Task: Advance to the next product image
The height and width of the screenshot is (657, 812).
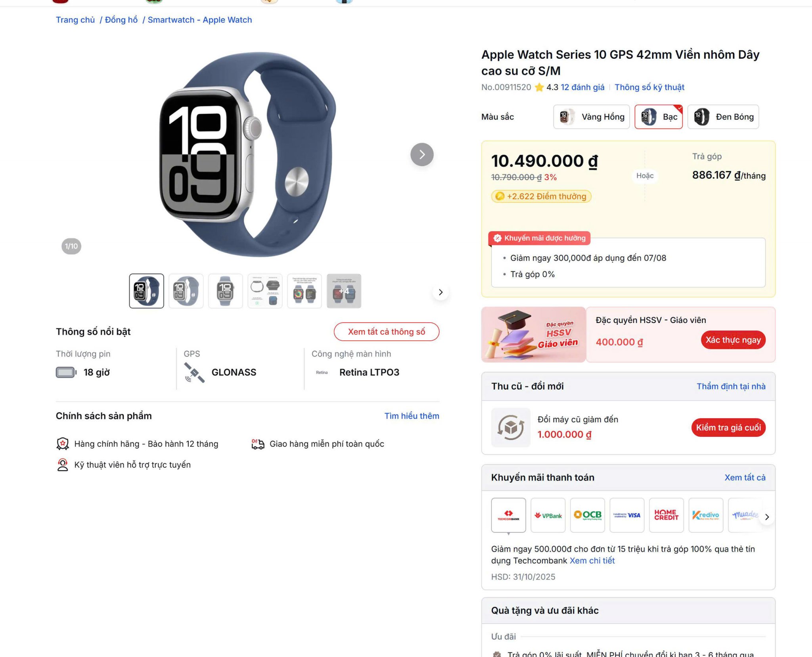Action: (x=422, y=154)
